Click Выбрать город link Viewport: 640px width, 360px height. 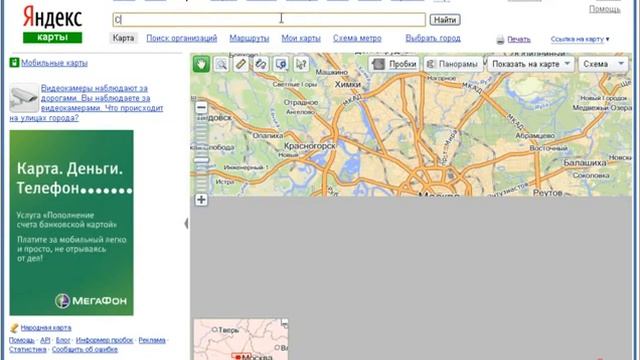click(433, 38)
